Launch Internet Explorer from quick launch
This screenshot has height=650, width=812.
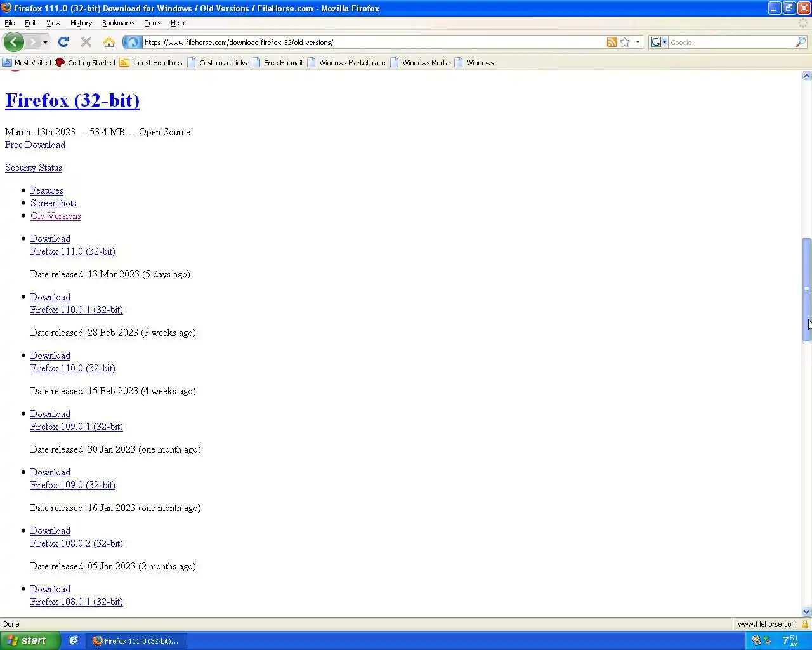[x=74, y=640]
